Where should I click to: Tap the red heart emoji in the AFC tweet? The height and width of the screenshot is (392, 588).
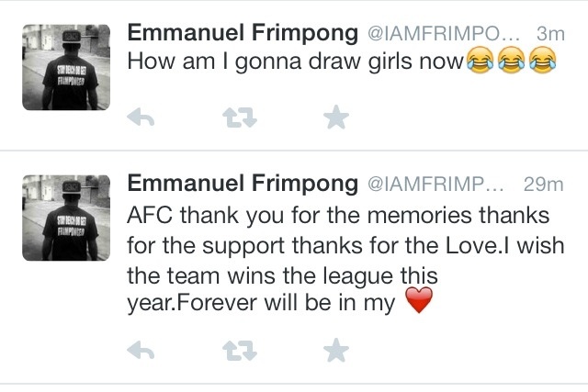pyautogui.click(x=419, y=300)
